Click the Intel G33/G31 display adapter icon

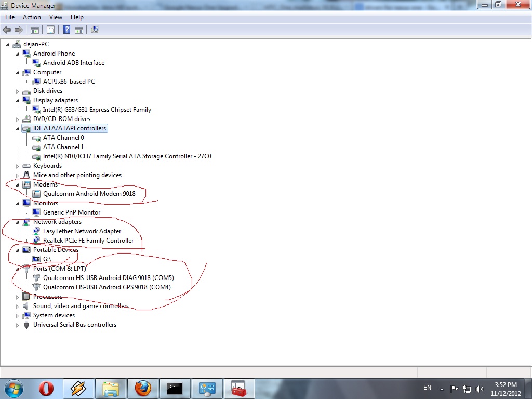coord(36,110)
